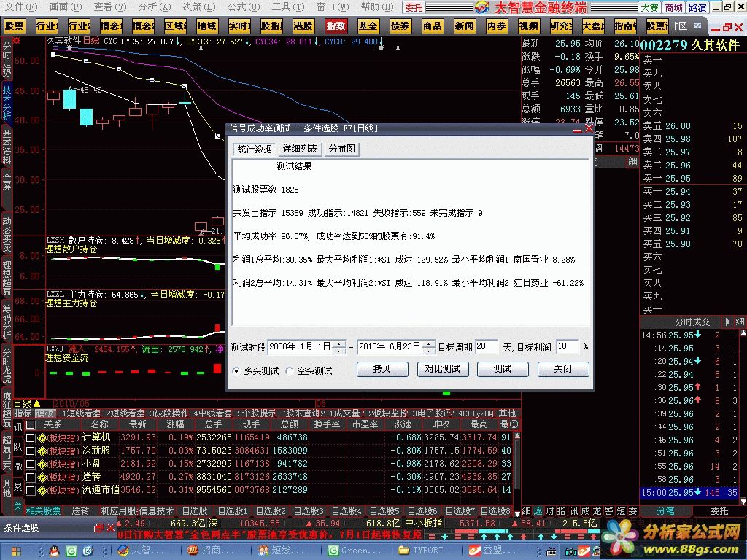The height and width of the screenshot is (560, 747).
Task: Click the 对比测试 button
Action: coord(443,369)
